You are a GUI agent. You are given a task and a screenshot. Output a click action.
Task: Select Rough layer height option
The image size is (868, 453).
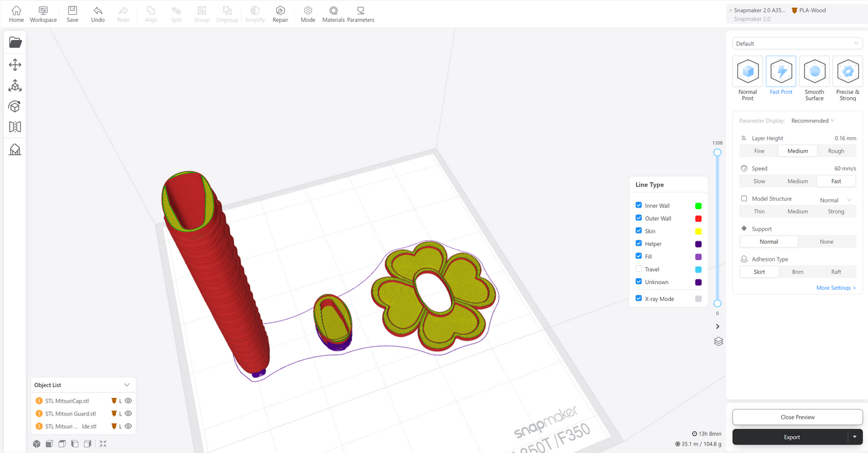pos(836,151)
